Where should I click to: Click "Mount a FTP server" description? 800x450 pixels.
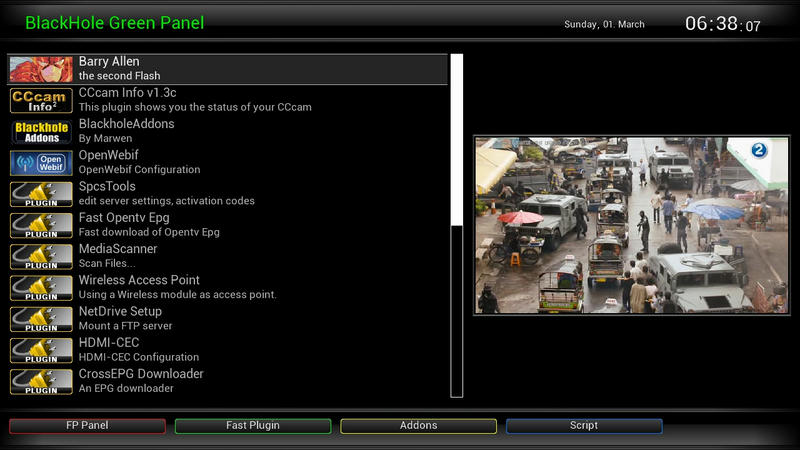coord(125,326)
